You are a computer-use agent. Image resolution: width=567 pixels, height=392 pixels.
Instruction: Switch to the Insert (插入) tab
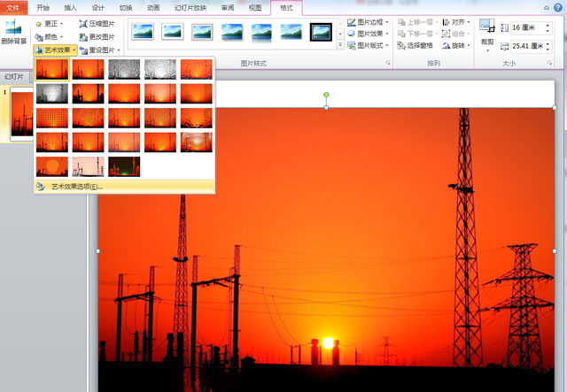tap(70, 8)
